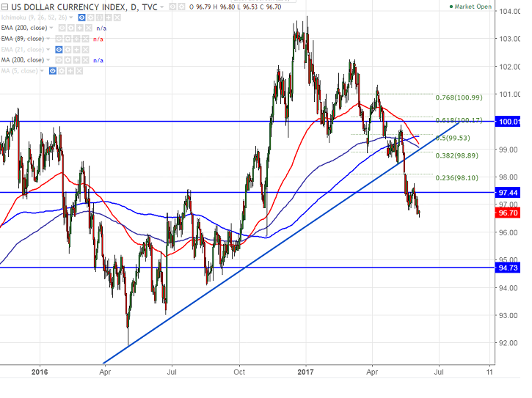Click the EMA (200, close) legend label
Screen dimensions: 532x398
tap(24, 28)
